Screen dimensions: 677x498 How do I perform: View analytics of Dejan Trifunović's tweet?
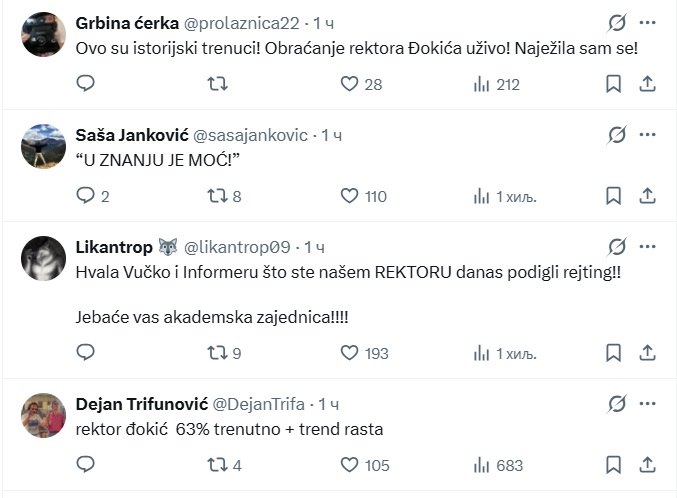click(x=498, y=465)
